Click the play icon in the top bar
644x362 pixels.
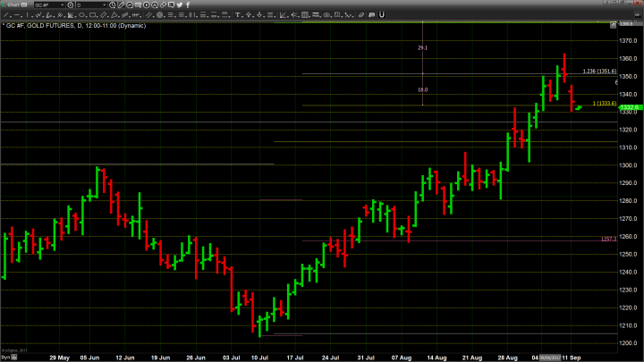pyautogui.click(x=147, y=5)
